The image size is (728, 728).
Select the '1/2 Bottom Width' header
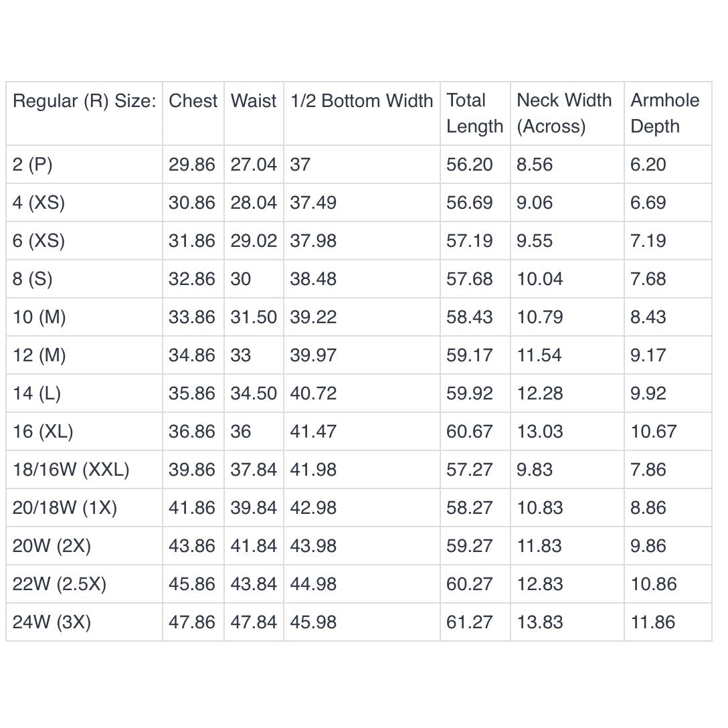361,101
